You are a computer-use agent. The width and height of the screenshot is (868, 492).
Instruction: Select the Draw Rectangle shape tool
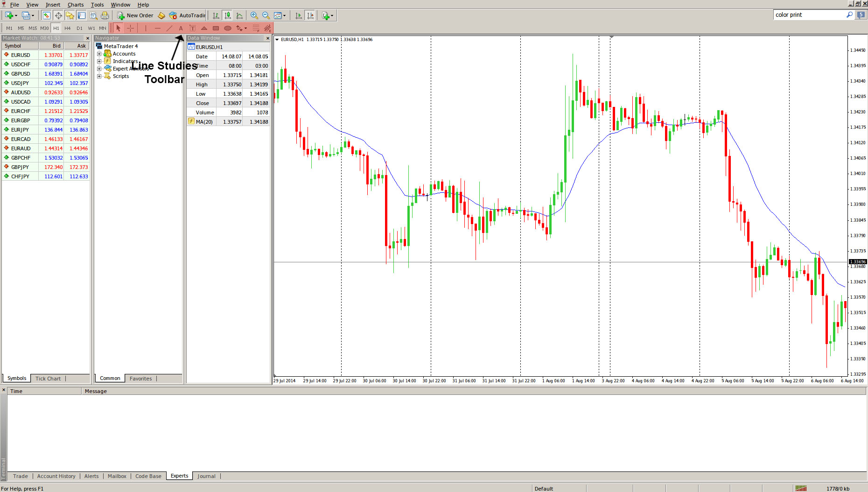(216, 28)
